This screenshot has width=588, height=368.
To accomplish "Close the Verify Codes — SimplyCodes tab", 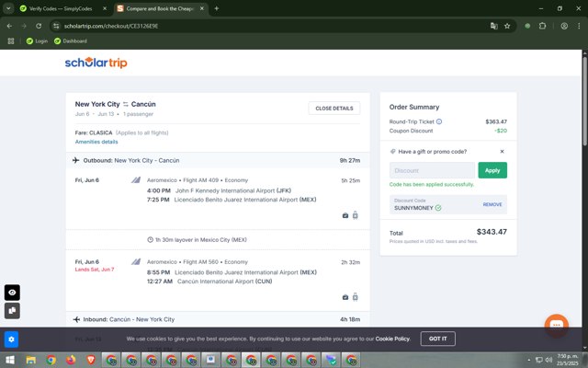I will [x=105, y=8].
